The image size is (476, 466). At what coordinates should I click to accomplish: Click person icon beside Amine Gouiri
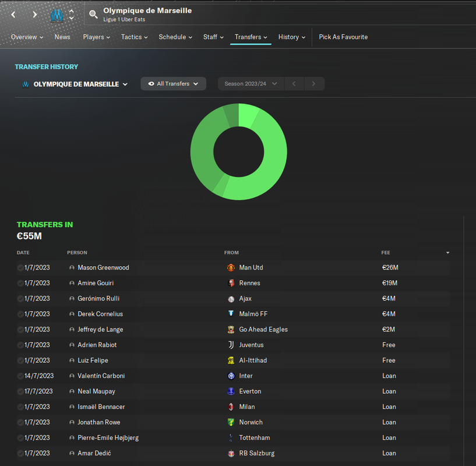[72, 283]
